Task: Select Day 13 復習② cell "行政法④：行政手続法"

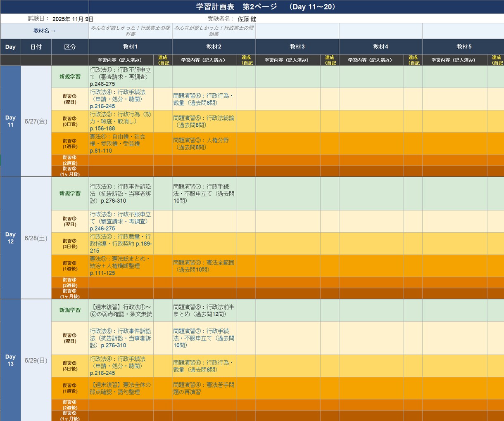Action: coord(121,366)
